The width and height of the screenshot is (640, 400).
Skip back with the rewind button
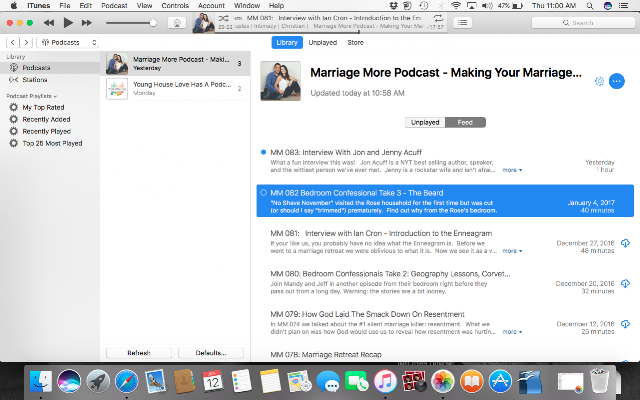tap(49, 23)
